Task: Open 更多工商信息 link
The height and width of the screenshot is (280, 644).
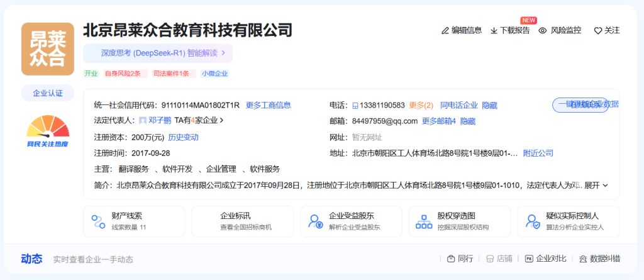Action: click(x=269, y=105)
